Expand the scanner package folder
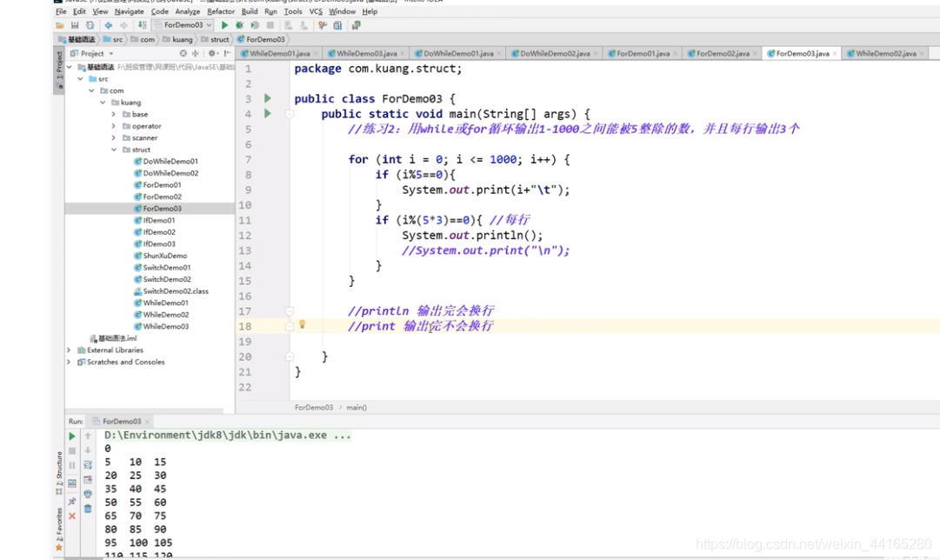The image size is (940, 560). (114, 138)
